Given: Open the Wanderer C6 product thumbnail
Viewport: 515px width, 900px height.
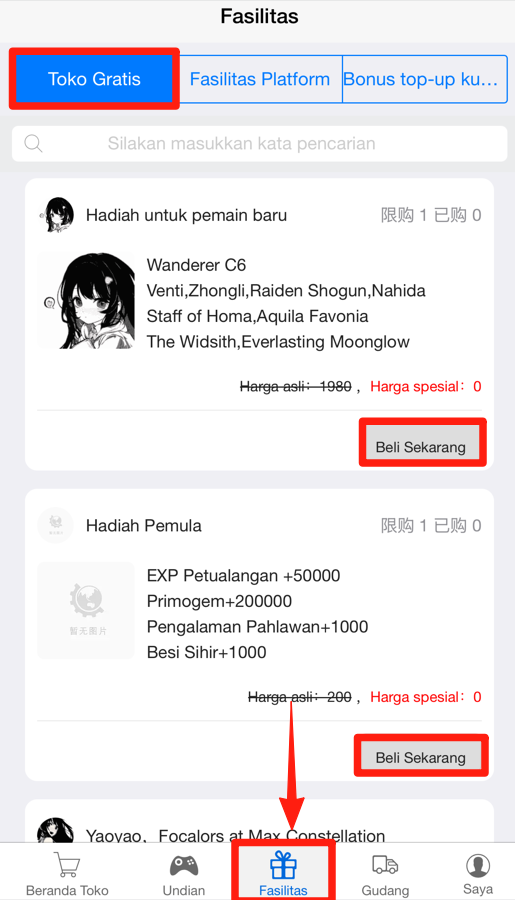Looking at the screenshot, I should point(87,301).
